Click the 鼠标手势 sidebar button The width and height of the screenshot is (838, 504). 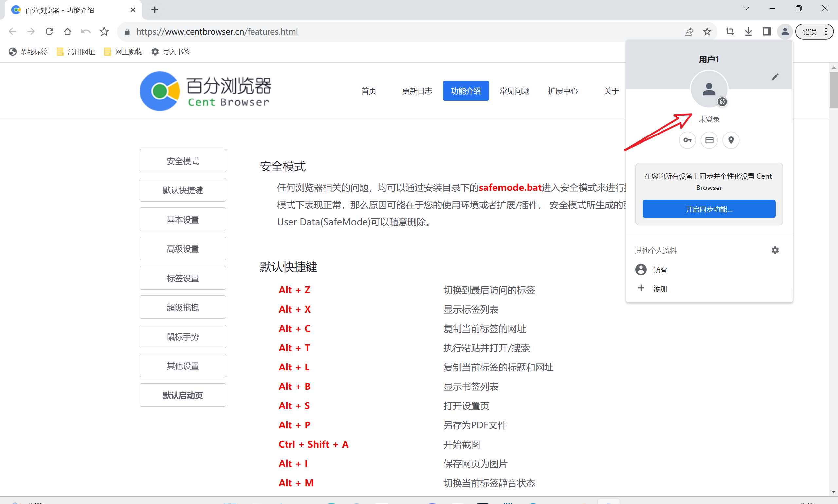pos(183,337)
